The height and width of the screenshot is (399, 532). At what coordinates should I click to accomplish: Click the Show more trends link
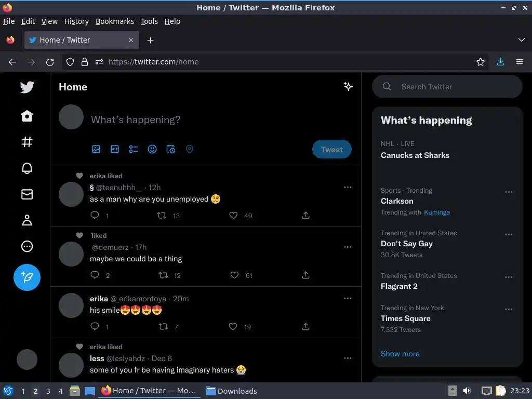(400, 353)
